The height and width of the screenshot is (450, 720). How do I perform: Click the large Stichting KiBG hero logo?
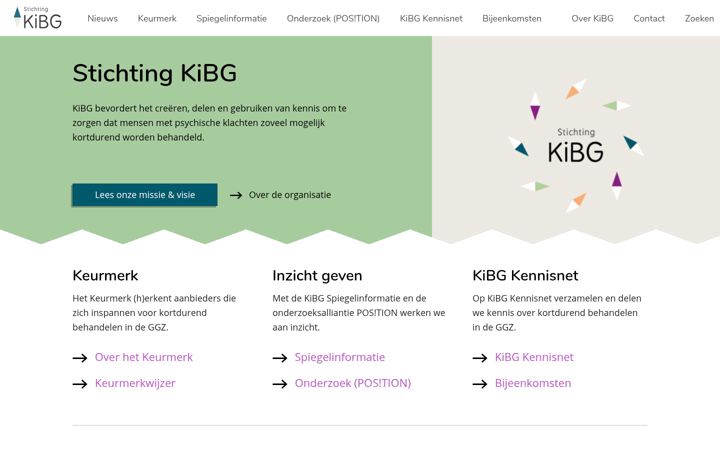point(576,146)
